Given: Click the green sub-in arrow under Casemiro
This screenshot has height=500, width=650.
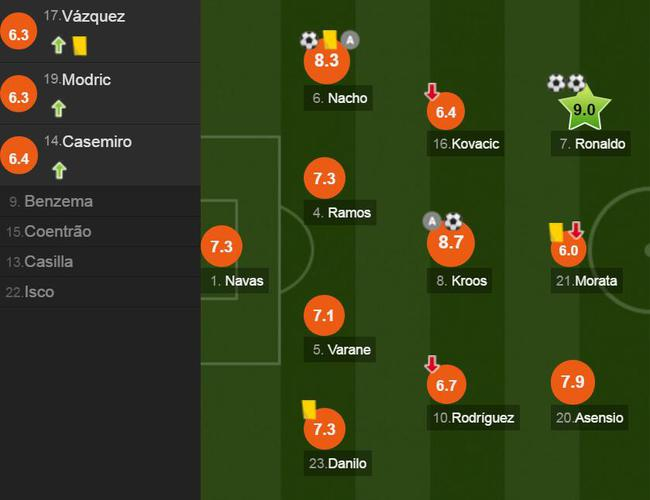Looking at the screenshot, I should (x=59, y=169).
